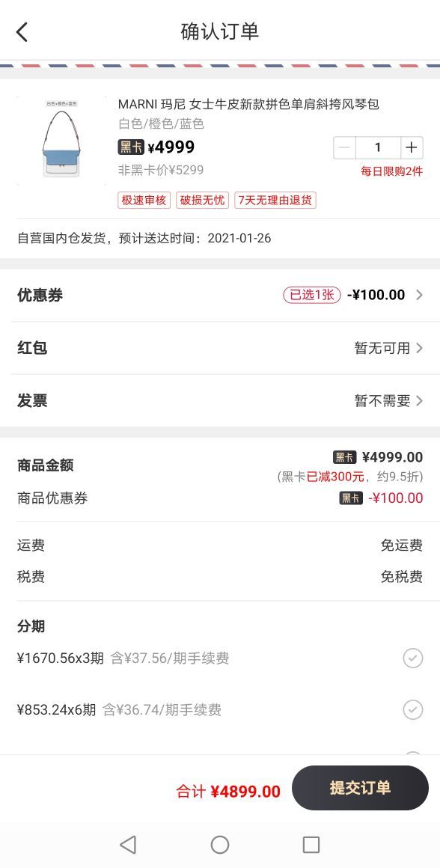Expand the 红包 row showing 暂无可用
Viewport: 440px width, 868px height.
pyautogui.click(x=220, y=348)
